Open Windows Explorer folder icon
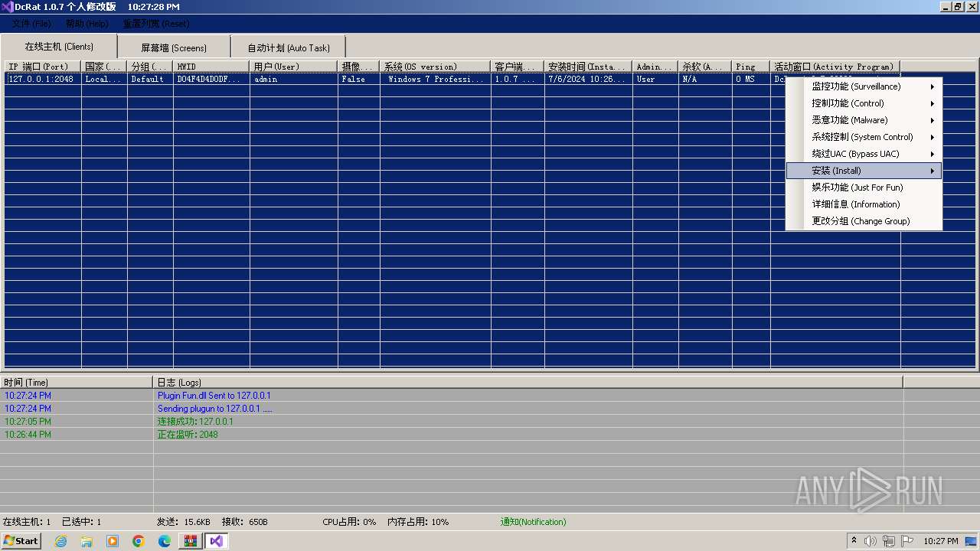Screen dimensions: 980x551 tap(87, 541)
